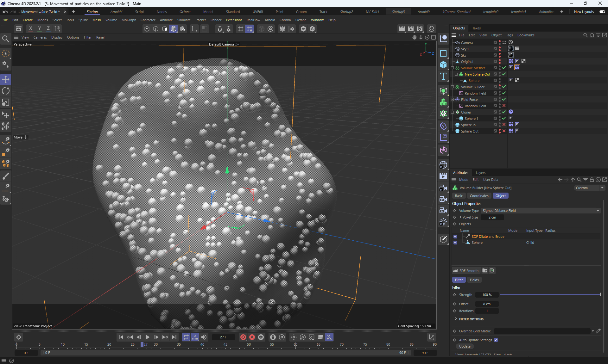Collapse the Cloner tree item

(x=453, y=112)
